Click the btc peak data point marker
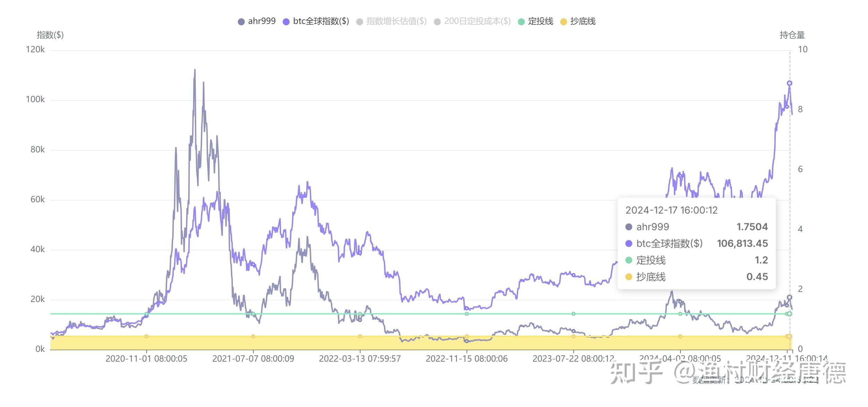This screenshot has width=868, height=407. pos(790,83)
